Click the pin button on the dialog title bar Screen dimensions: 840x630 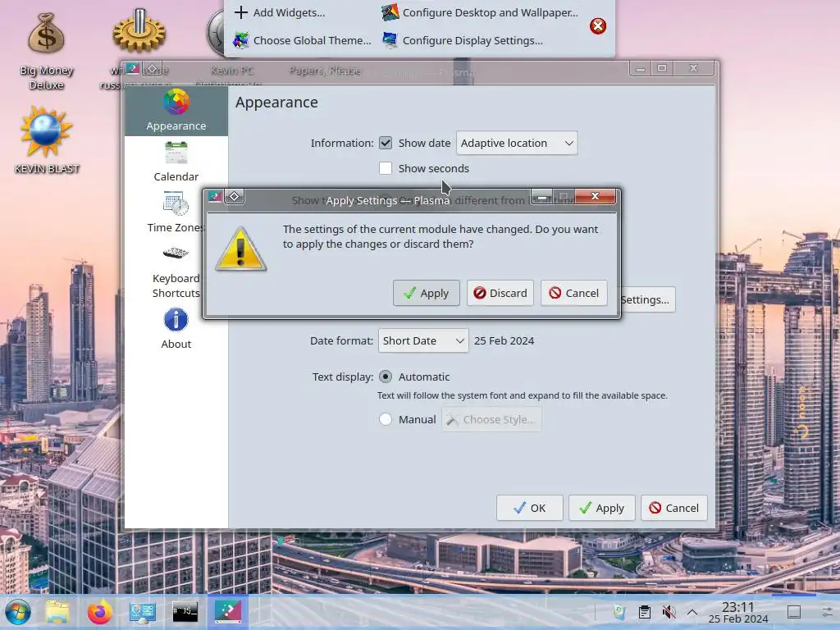[x=234, y=196]
